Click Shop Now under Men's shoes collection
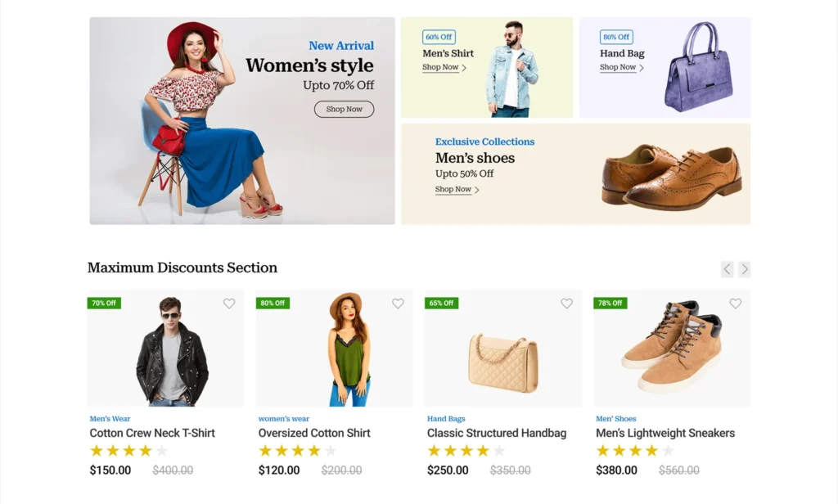 point(455,189)
